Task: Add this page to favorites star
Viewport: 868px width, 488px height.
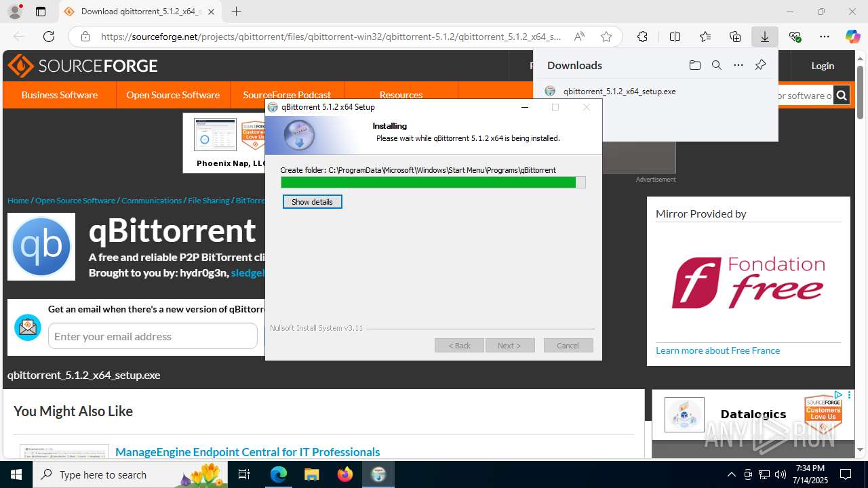Action: point(606,37)
